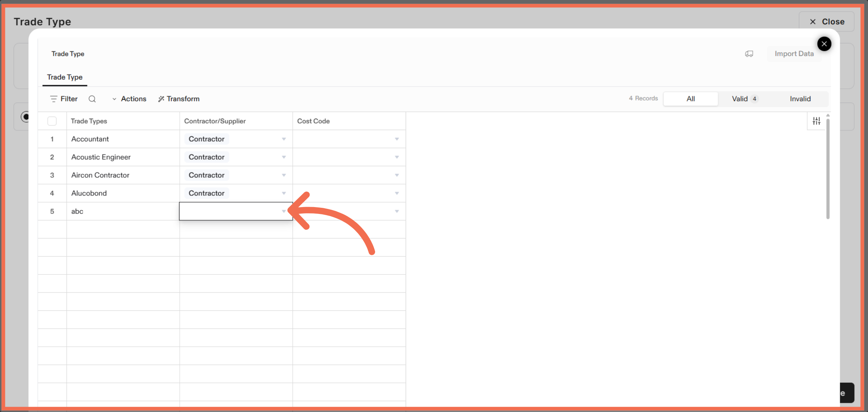Viewport: 868px width, 412px height.
Task: Open Contractor dropdown for Accountant row
Action: [x=284, y=139]
